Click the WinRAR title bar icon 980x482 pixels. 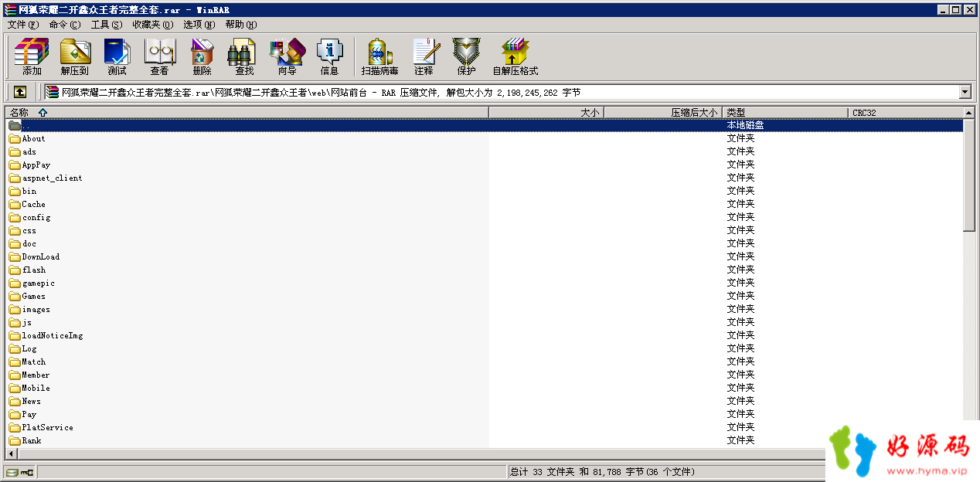click(x=9, y=9)
